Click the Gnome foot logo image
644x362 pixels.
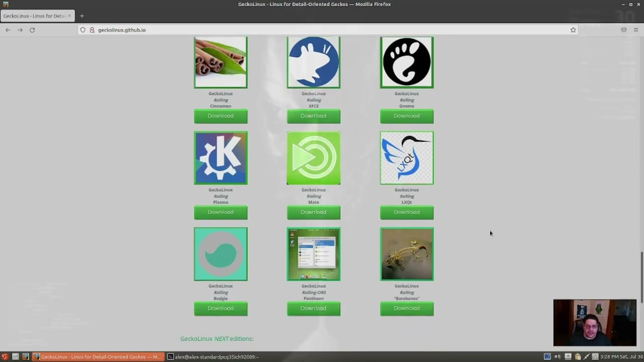tap(407, 62)
